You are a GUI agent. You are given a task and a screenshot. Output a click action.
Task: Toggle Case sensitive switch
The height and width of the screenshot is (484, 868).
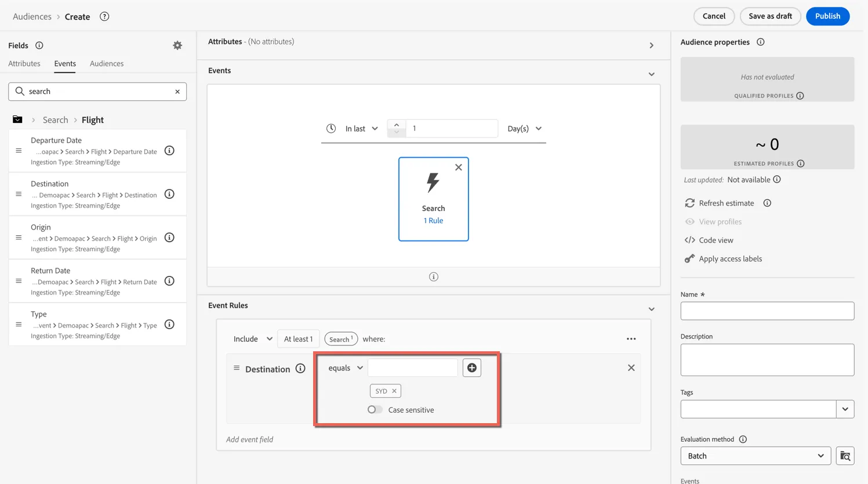point(375,410)
